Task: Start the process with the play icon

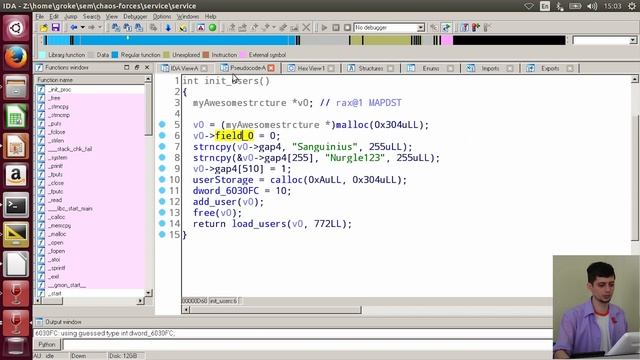Action: tap(324, 28)
